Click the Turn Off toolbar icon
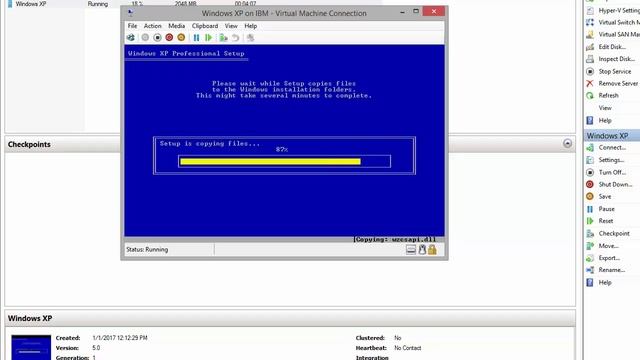640x360 pixels. click(x=157, y=38)
